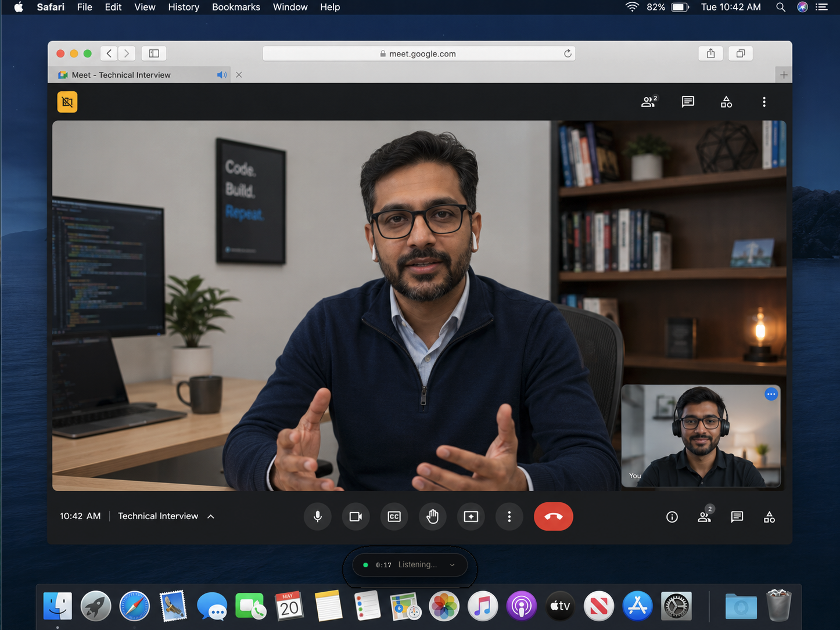The height and width of the screenshot is (630, 840).
Task: Open the Apple menu
Action: coord(19,7)
